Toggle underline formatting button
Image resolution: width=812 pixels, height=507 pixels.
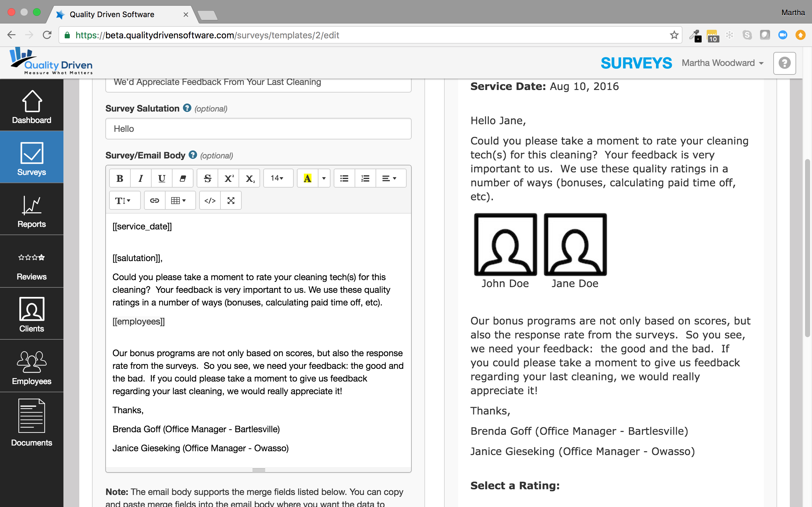pos(162,178)
